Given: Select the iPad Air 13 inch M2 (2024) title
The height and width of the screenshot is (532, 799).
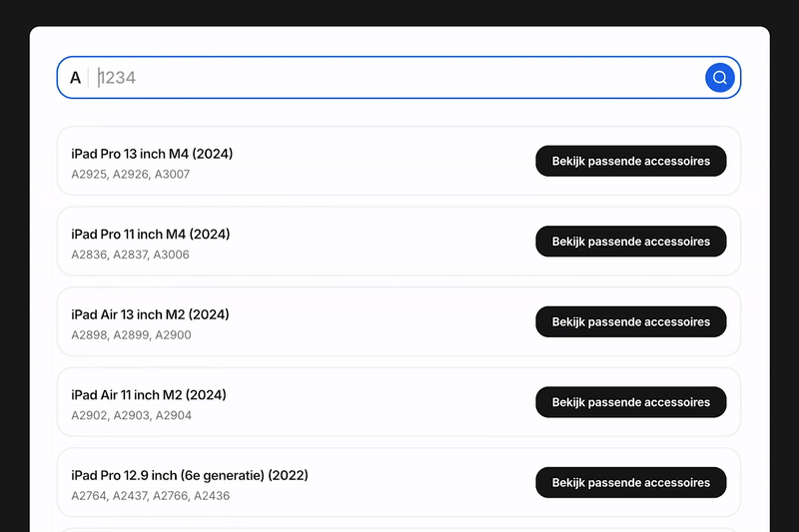Looking at the screenshot, I should tap(151, 314).
